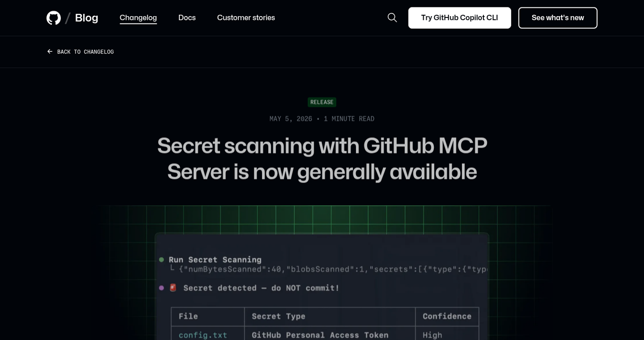Viewport: 644px width, 340px height.
Task: Open the Blog link in header
Action: click(x=86, y=18)
